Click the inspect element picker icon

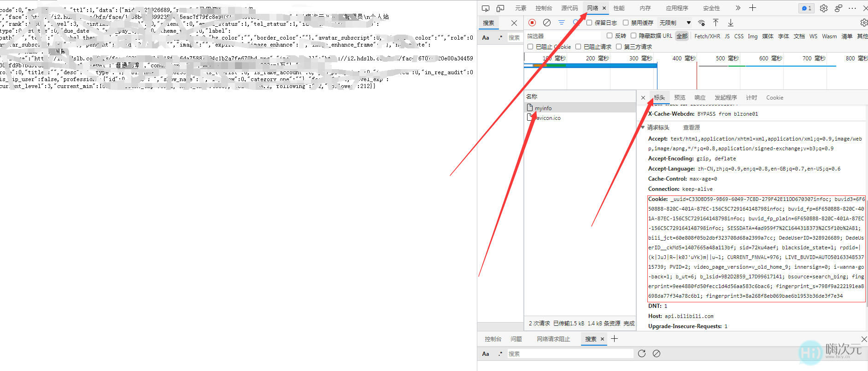(486, 8)
